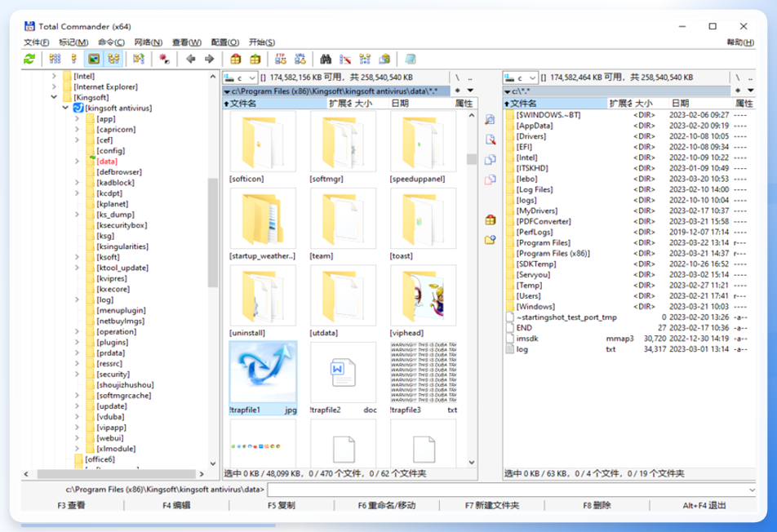The image size is (777, 532).
Task: Expand the [kadblock] tree node
Action: click(77, 182)
